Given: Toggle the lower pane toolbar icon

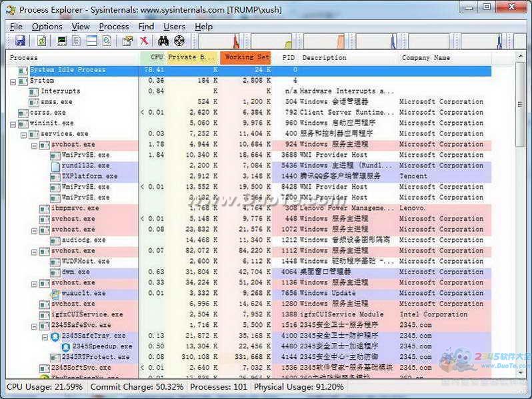Looking at the screenshot, I should click(x=91, y=41).
